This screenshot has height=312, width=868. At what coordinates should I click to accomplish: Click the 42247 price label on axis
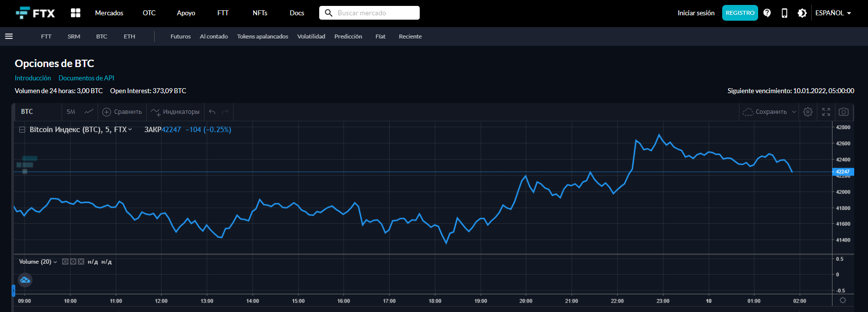point(843,172)
